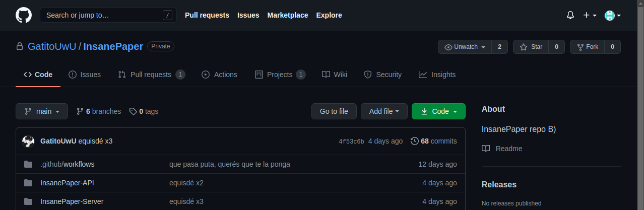Switch to the Pull requests tab
Screen dimensions: 644x210
[151, 75]
